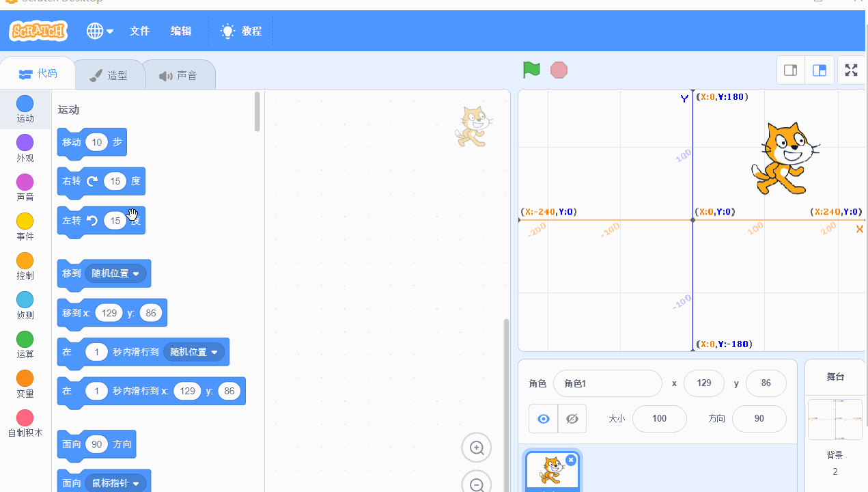
Task: Delete sprite via thumbnail x button
Action: pyautogui.click(x=571, y=460)
